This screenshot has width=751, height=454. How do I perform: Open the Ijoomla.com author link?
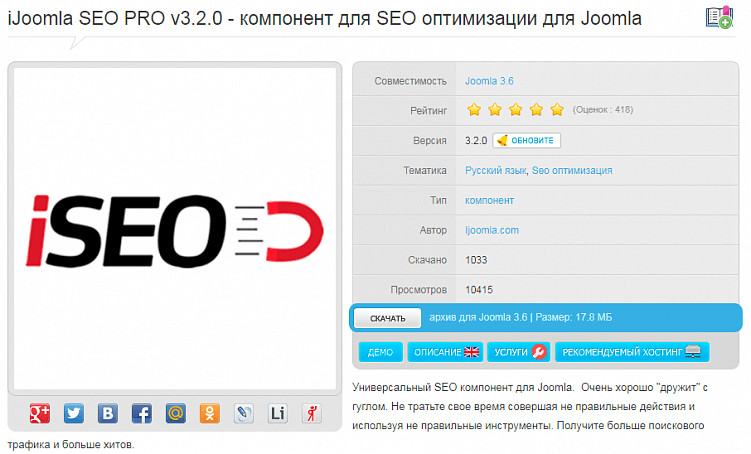[492, 230]
